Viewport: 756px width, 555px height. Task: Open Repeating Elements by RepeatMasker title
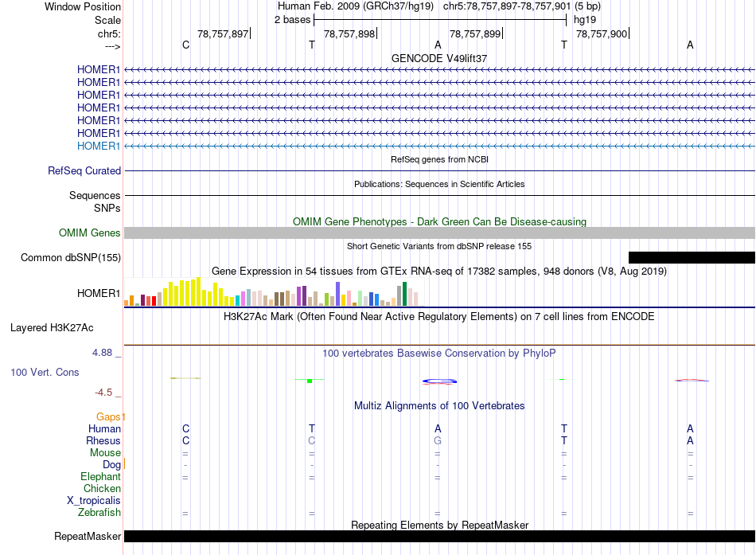[439, 525]
